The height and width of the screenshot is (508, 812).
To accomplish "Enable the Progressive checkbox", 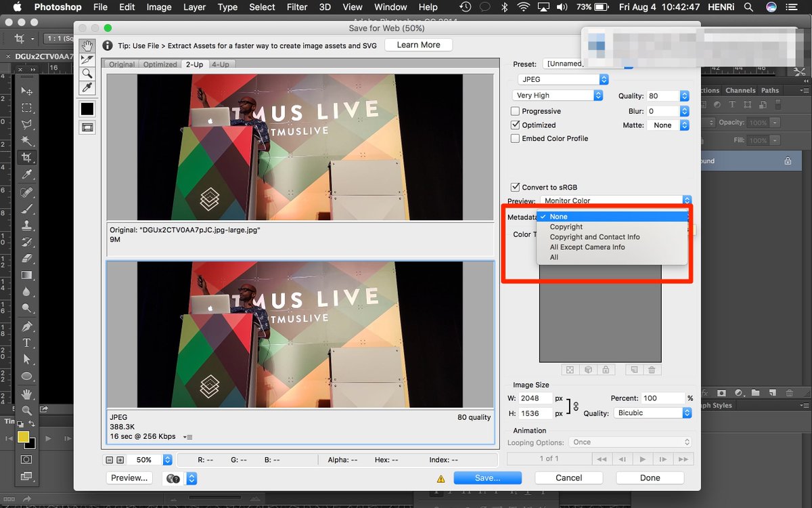I will pyautogui.click(x=515, y=110).
